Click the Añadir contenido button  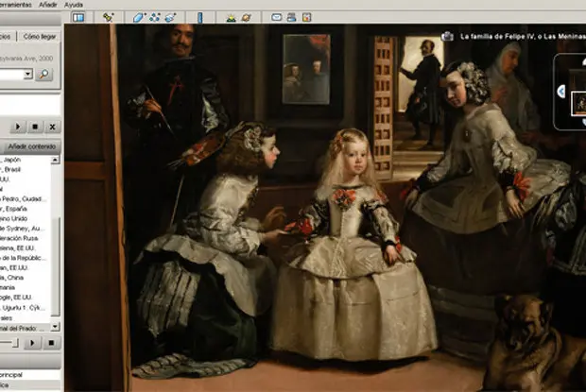coord(32,146)
